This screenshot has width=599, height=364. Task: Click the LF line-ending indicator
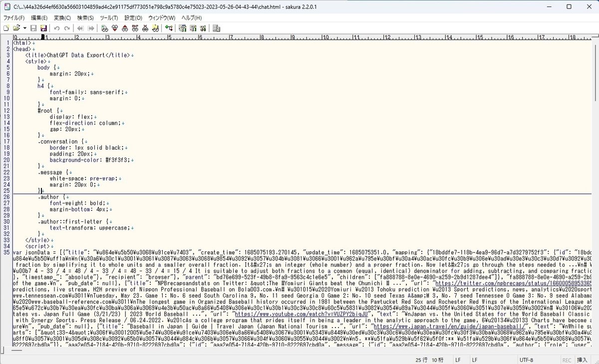(458, 360)
